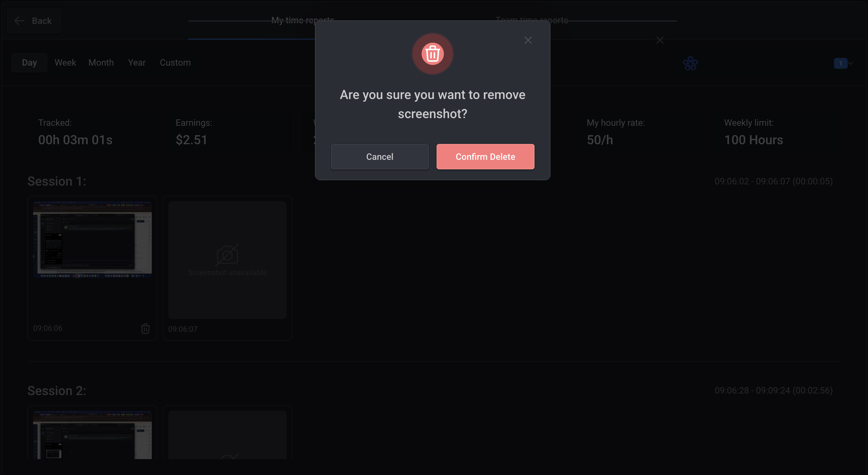The image size is (868, 475).
Task: Open Session 1 first screenshot thumbnail
Action: point(92,240)
